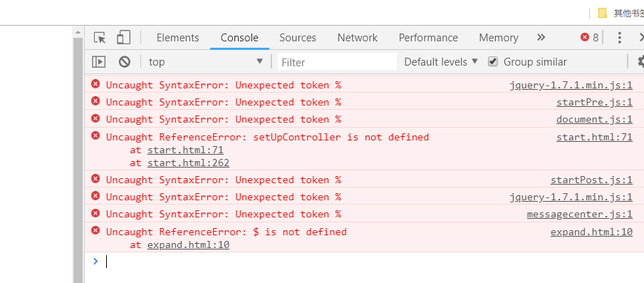Clear the console with the ban icon
644x283 pixels.
(x=125, y=62)
